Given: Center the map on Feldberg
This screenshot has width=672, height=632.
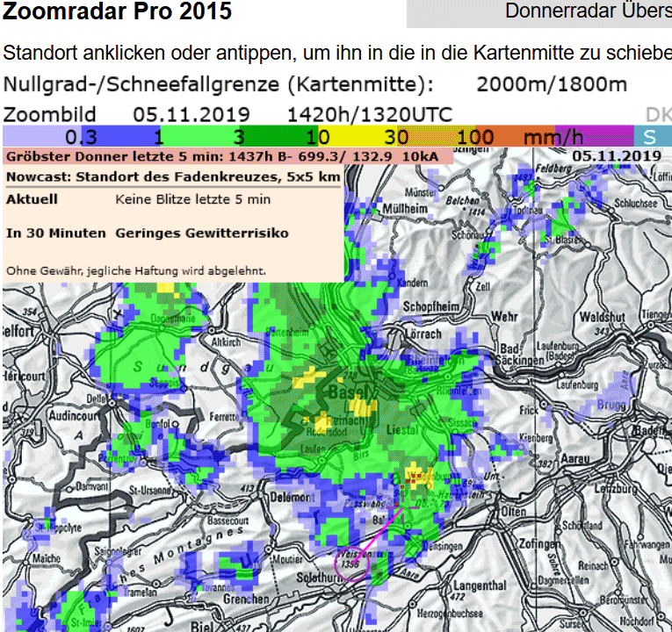Looking at the screenshot, I should click(x=553, y=169).
